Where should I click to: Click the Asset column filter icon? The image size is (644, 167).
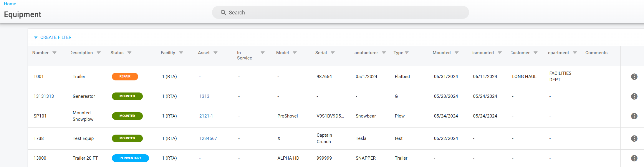(216, 53)
